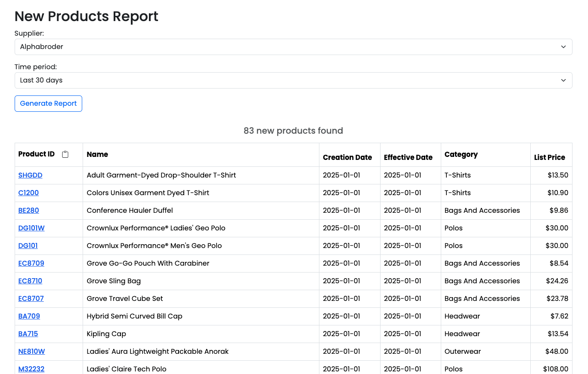Click the $23.78 list price cell

click(x=551, y=299)
